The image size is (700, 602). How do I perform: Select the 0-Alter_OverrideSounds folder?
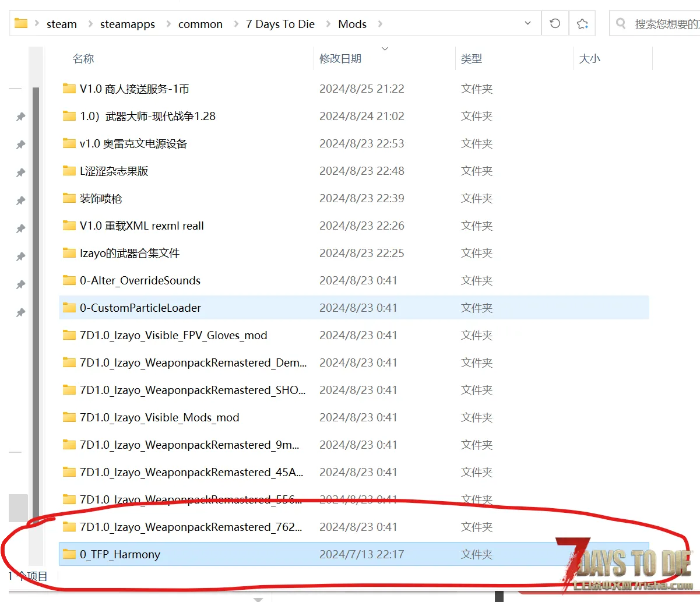(140, 280)
